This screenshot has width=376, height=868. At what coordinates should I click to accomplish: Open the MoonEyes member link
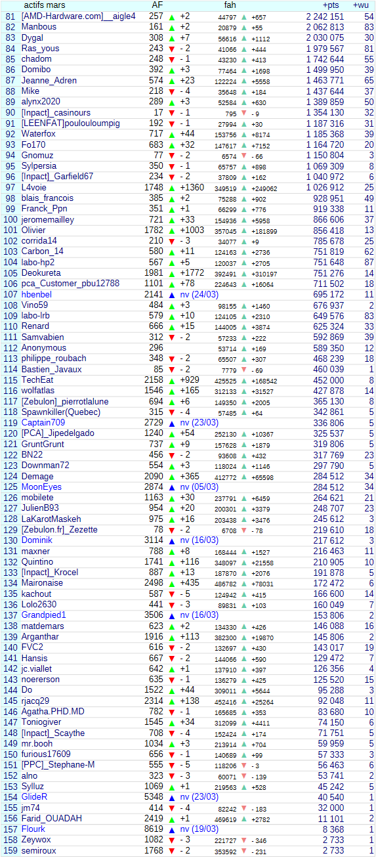click(x=41, y=487)
